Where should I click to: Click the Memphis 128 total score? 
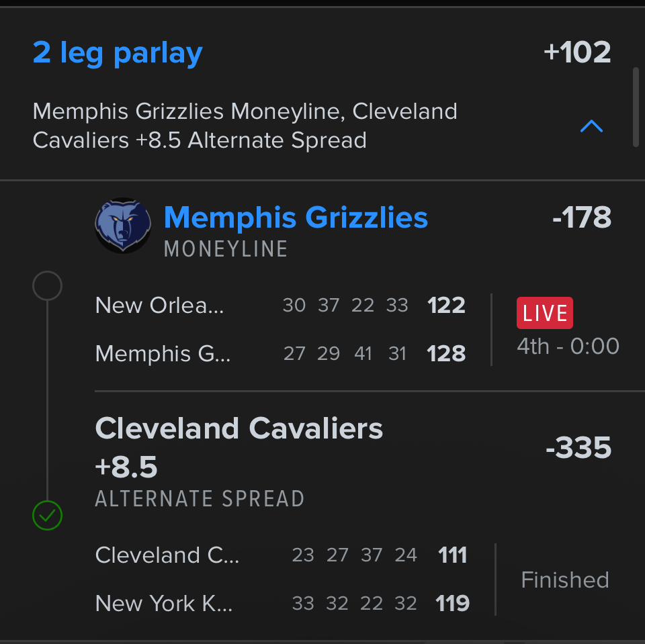pyautogui.click(x=446, y=353)
